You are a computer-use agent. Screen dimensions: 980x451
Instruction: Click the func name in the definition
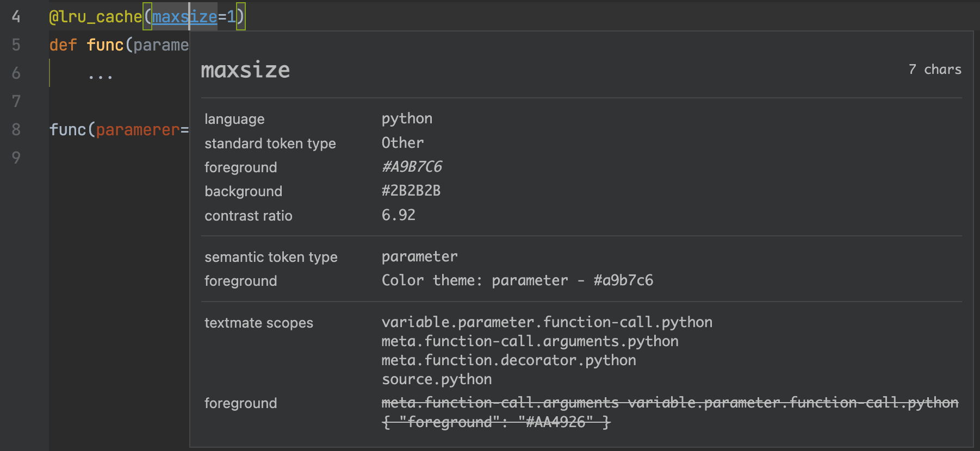[x=105, y=45]
